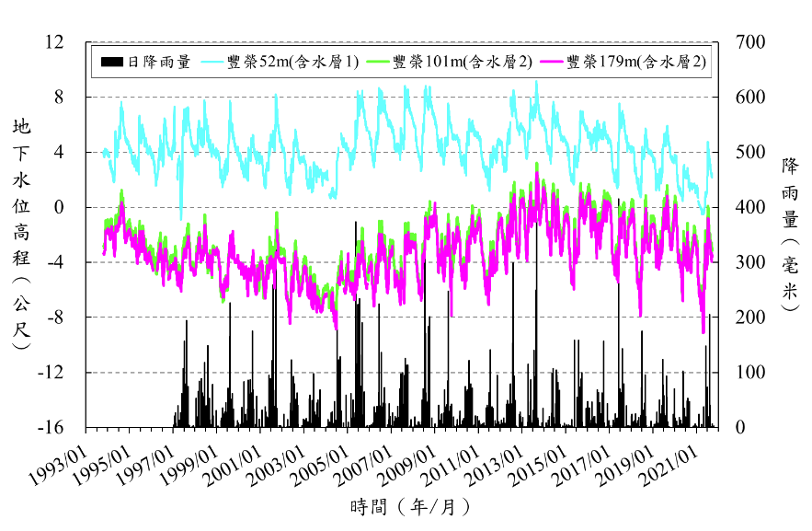Screen dimensions: 812x531
Task: Click the highest peak of the cyan line
Action: coord(536,82)
